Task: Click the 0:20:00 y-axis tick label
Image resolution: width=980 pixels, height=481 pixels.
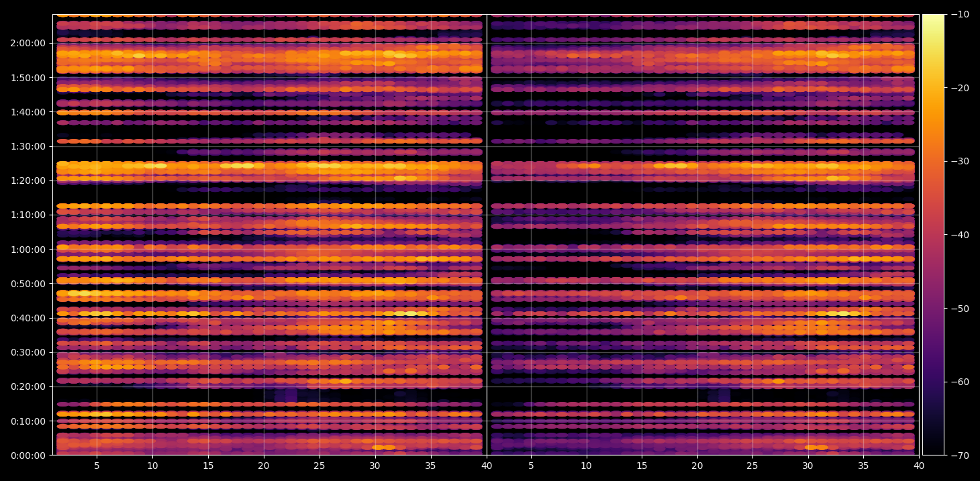Action: [28, 386]
